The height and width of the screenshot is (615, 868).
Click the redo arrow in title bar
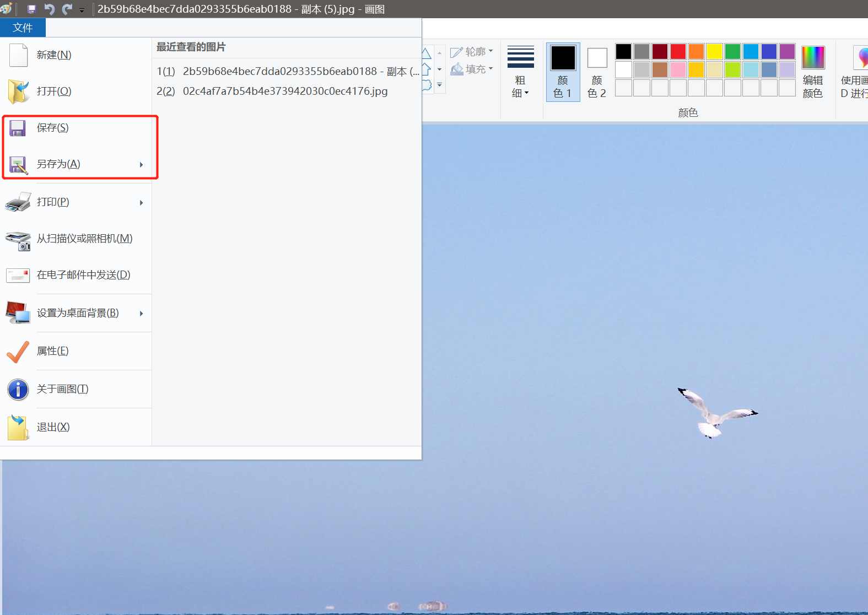click(x=67, y=9)
